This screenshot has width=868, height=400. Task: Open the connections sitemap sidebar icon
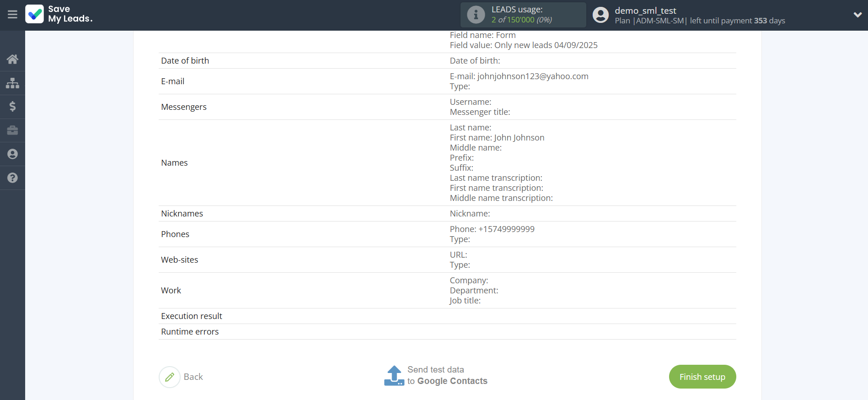tap(12, 83)
